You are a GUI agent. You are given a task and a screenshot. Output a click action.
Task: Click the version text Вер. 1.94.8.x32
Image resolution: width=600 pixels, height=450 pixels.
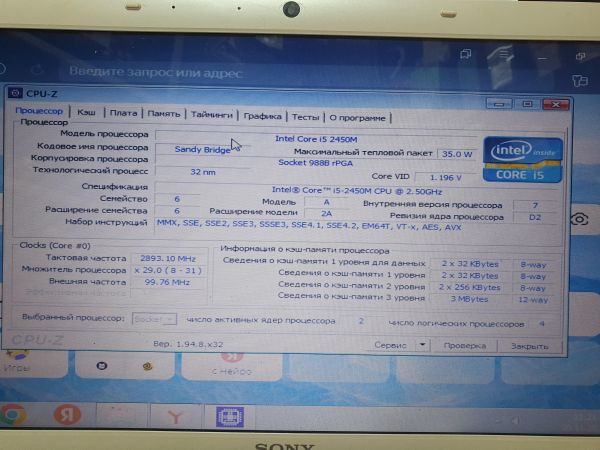click(x=188, y=344)
